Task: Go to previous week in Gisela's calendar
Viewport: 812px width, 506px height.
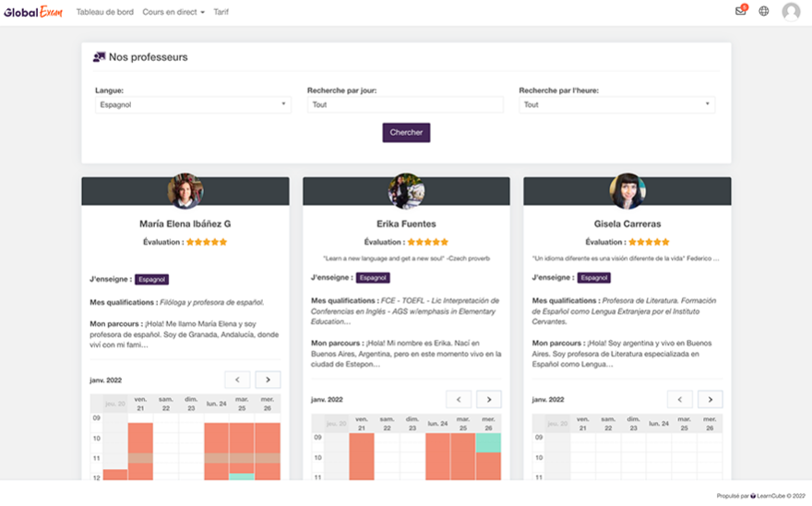Action: coord(680,399)
